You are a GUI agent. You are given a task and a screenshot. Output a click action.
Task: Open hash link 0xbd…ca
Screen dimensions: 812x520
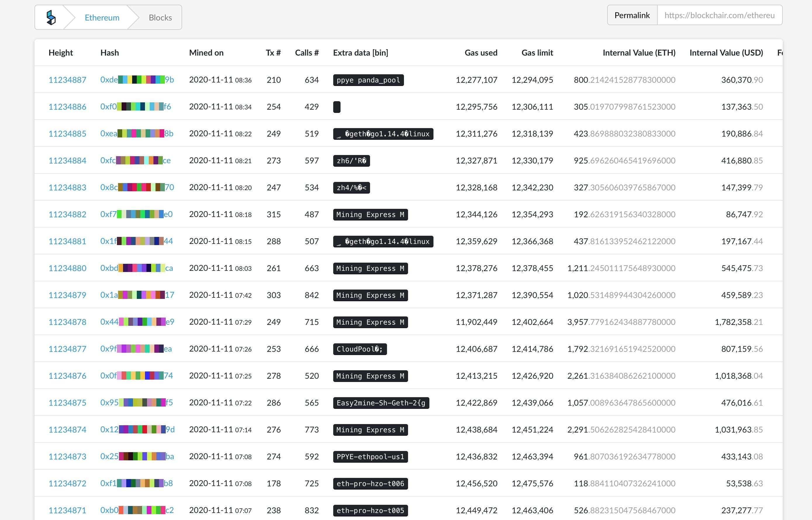coord(136,268)
